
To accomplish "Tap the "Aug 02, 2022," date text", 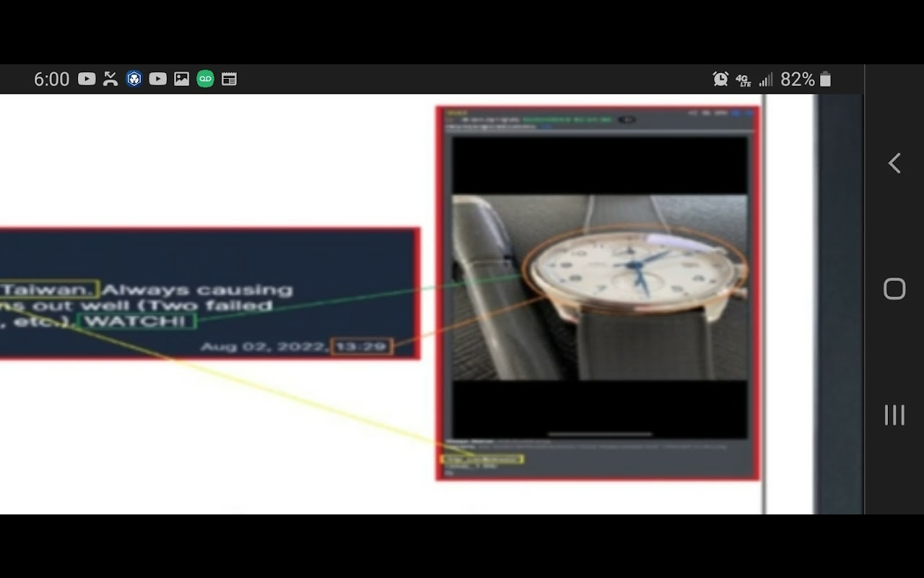I will pyautogui.click(x=265, y=347).
